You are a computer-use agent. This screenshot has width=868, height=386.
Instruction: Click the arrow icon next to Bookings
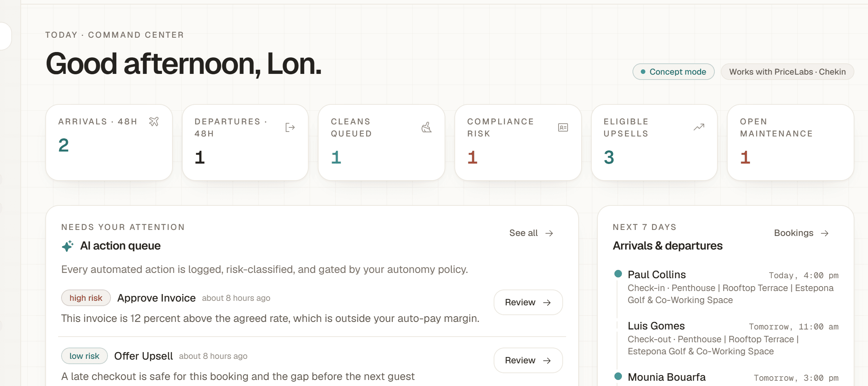[x=825, y=233]
